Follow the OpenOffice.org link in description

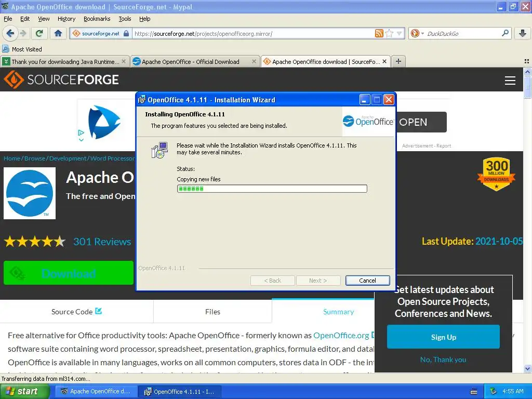click(x=341, y=335)
